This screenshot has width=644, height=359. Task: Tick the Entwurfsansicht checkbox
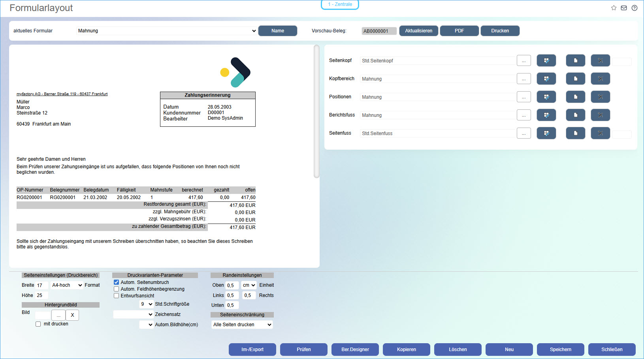117,296
